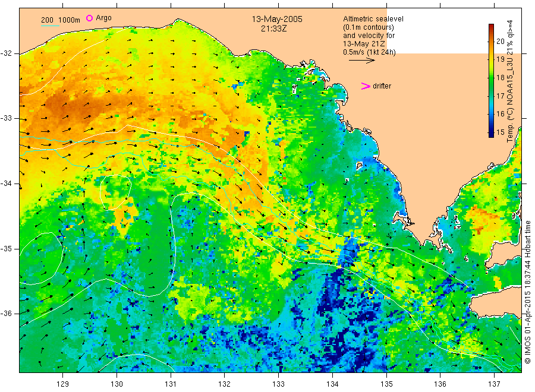The width and height of the screenshot is (535, 392).
Task: Click the 0.5m/s velocity scale arrow
Action: 361,61
